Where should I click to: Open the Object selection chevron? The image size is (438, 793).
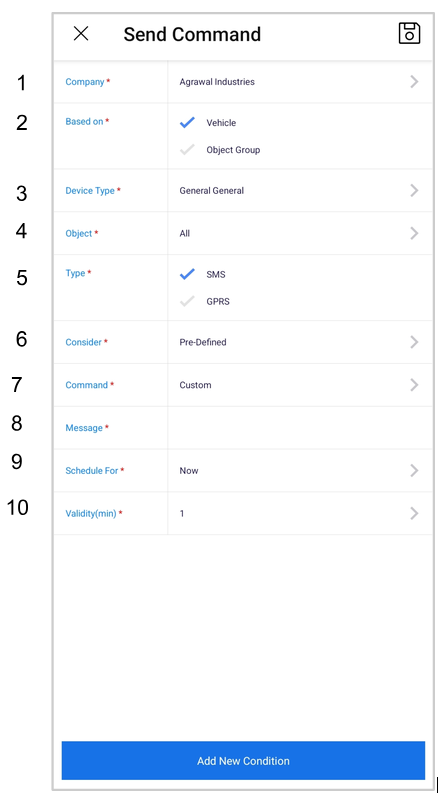coord(414,233)
